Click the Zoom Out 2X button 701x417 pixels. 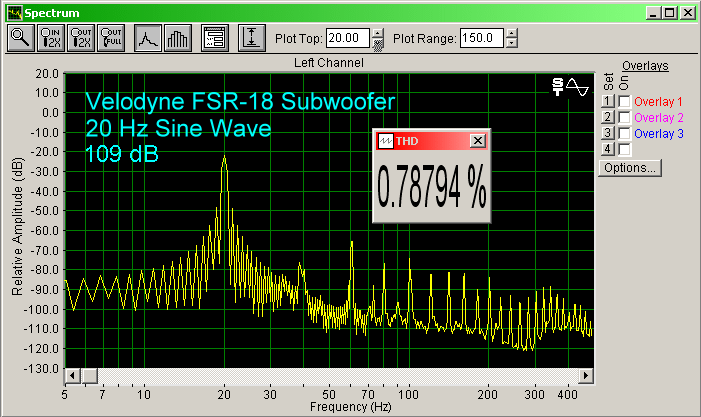pyautogui.click(x=81, y=38)
